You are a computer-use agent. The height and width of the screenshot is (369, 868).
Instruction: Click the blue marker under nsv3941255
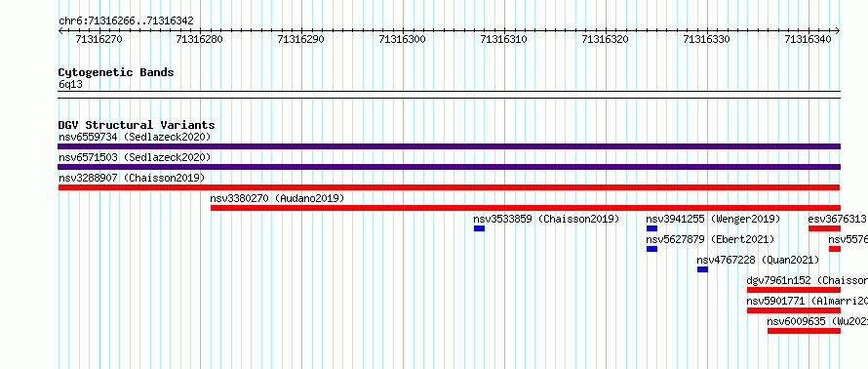652,228
